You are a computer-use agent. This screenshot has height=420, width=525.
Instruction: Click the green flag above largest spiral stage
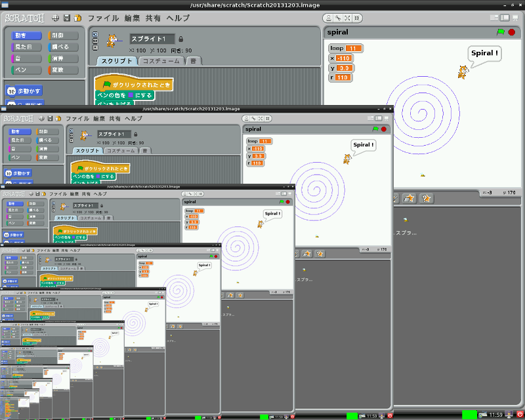pyautogui.click(x=501, y=32)
